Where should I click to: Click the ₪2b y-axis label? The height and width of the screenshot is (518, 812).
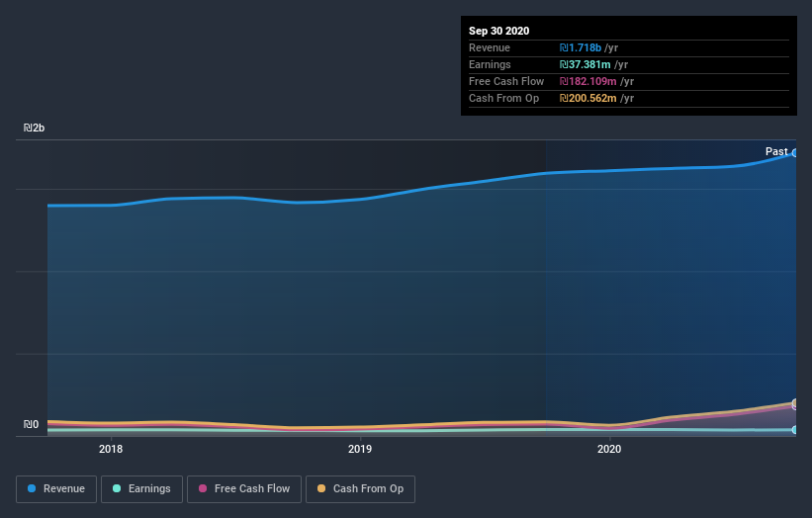click(35, 128)
